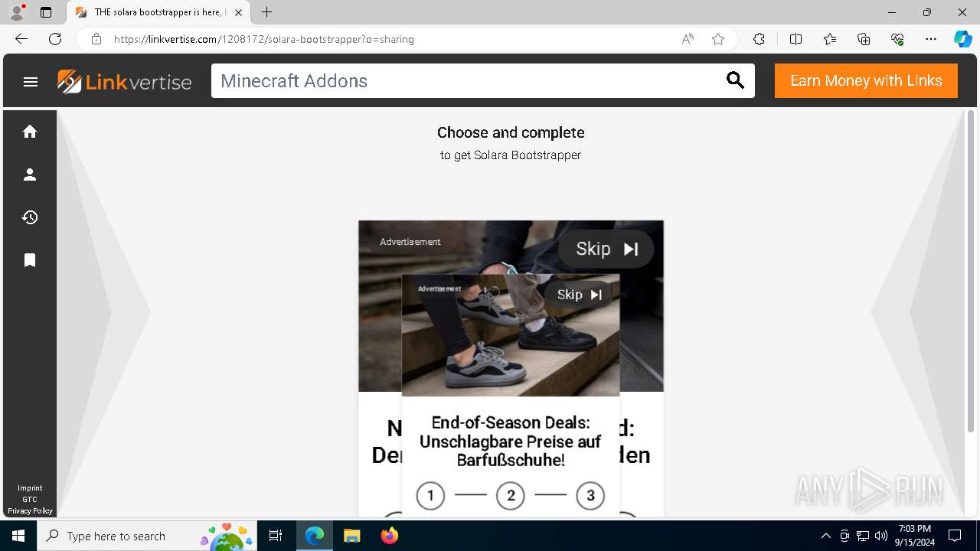Open the Linkvertise hamburger menu
This screenshot has height=551, width=980.
click(x=31, y=82)
